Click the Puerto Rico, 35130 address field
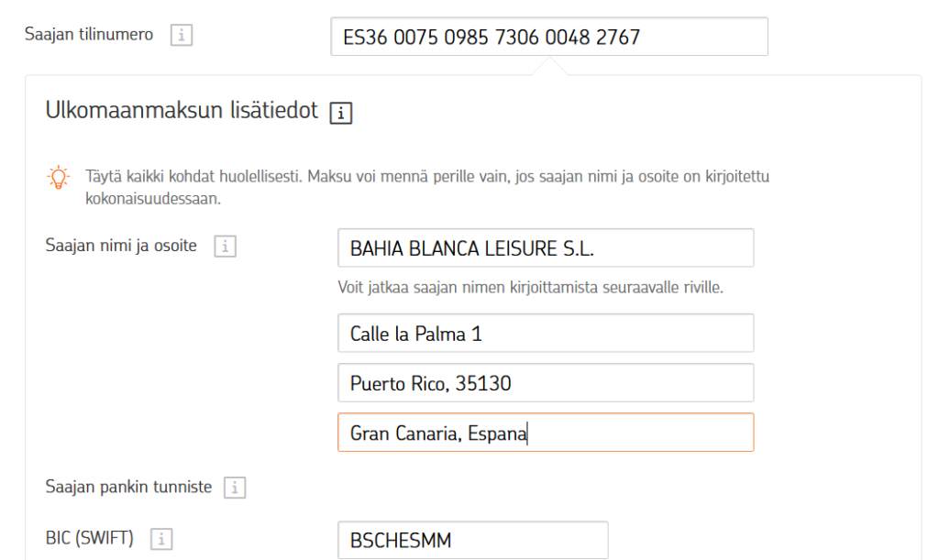Viewport: 939px width, 560px height. click(x=545, y=383)
